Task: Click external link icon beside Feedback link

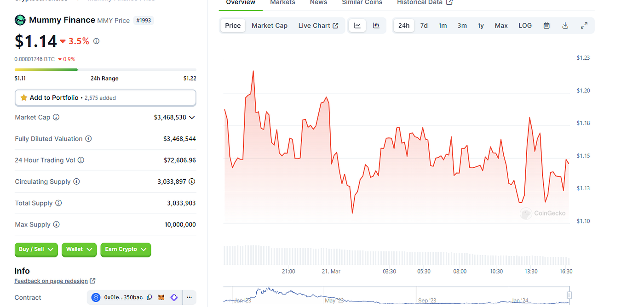Action: (x=92, y=281)
